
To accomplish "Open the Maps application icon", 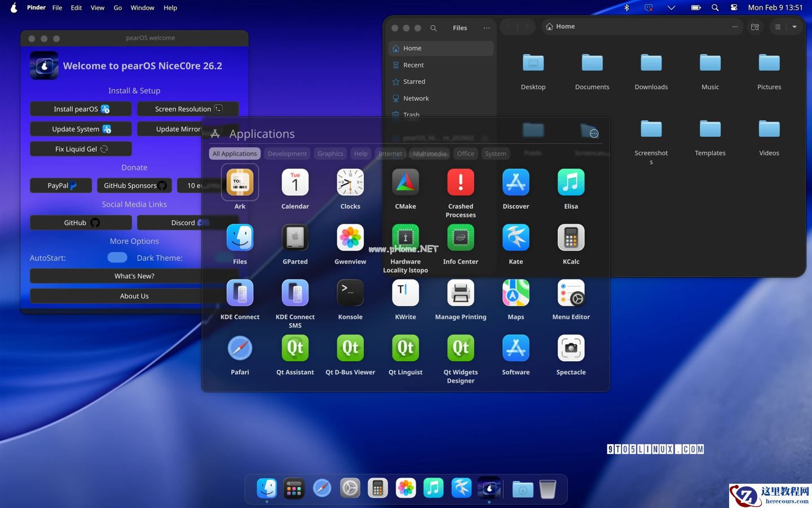I will (515, 293).
